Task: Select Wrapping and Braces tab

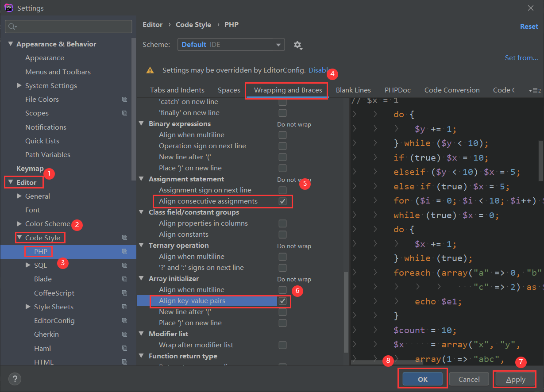Action: click(288, 90)
